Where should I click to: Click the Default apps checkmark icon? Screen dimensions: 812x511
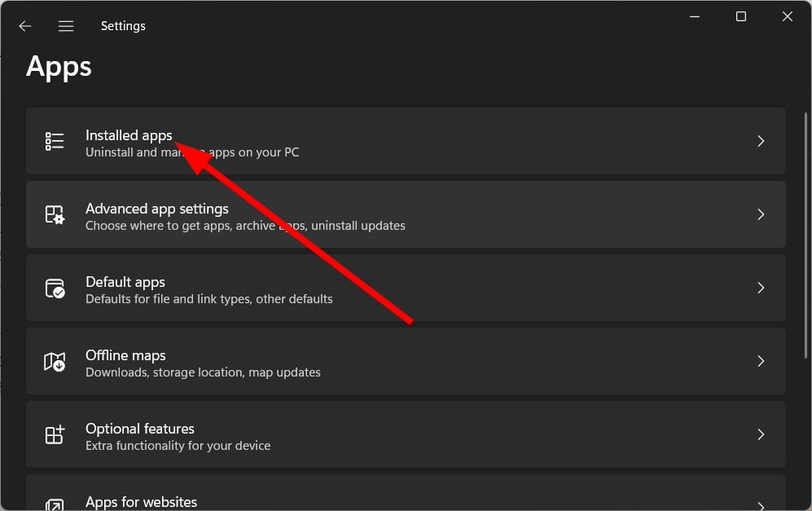(55, 289)
